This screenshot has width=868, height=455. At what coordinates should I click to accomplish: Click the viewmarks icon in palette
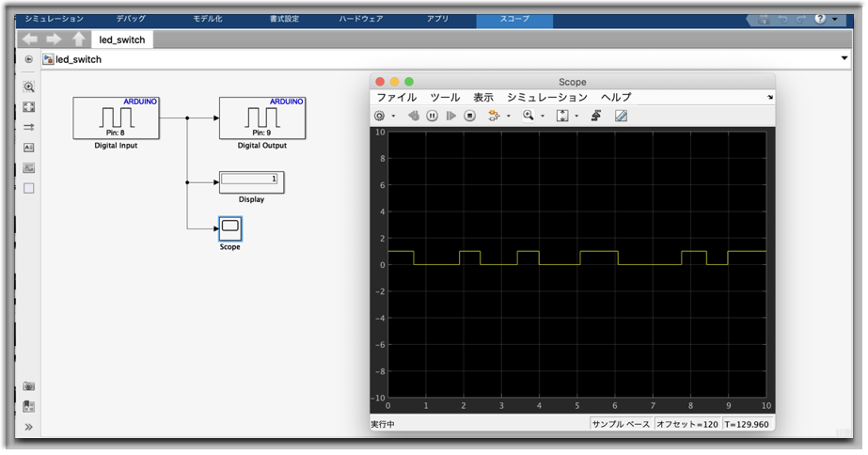point(29,406)
